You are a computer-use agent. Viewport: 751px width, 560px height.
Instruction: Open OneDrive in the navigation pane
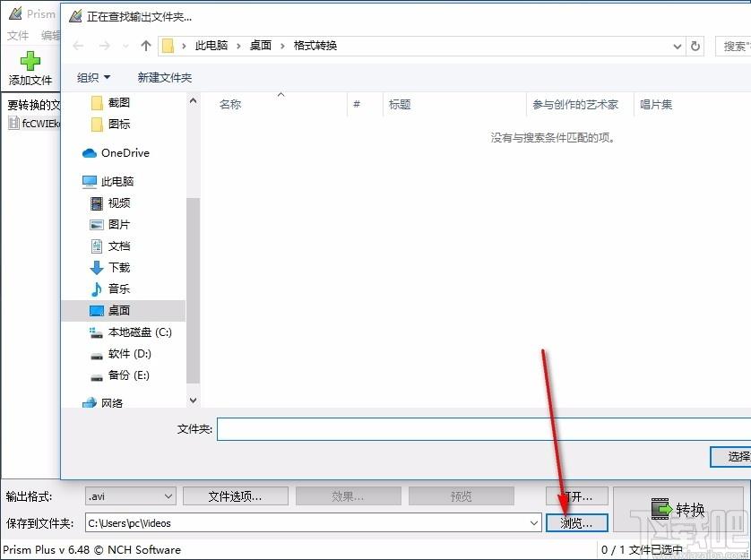116,153
